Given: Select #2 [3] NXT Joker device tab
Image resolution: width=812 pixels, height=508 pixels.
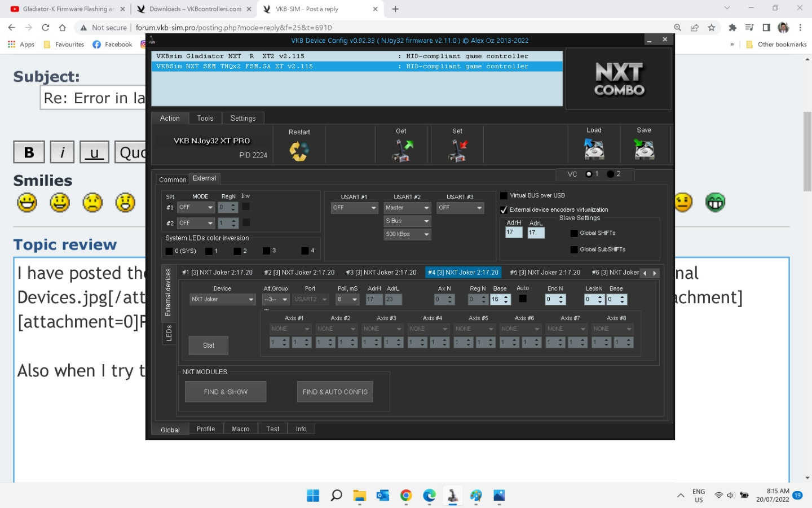Looking at the screenshot, I should click(x=299, y=273).
